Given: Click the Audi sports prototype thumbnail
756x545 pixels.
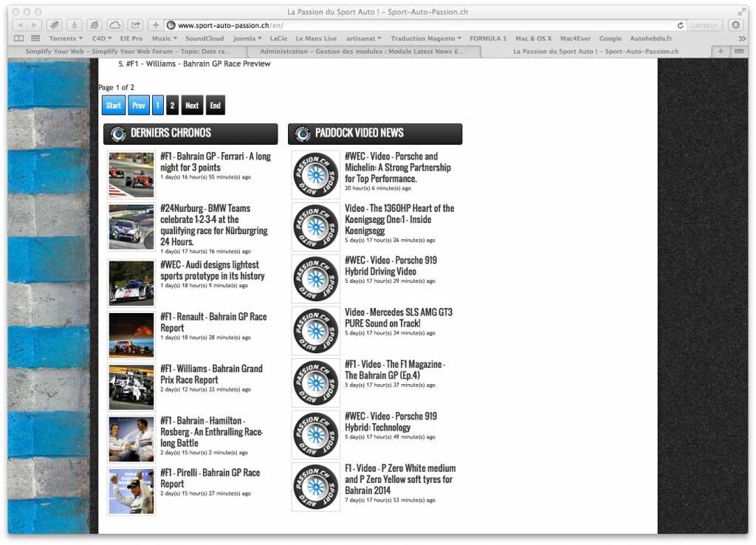Looking at the screenshot, I should [x=131, y=283].
